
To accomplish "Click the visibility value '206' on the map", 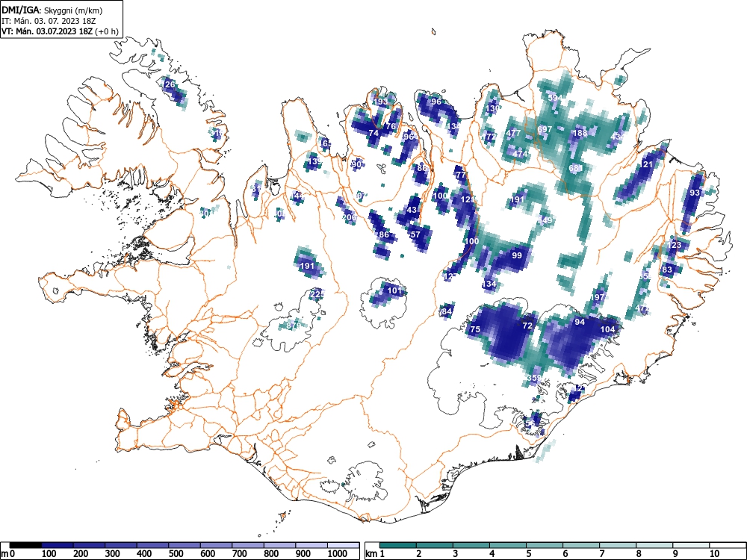I will point(349,217).
